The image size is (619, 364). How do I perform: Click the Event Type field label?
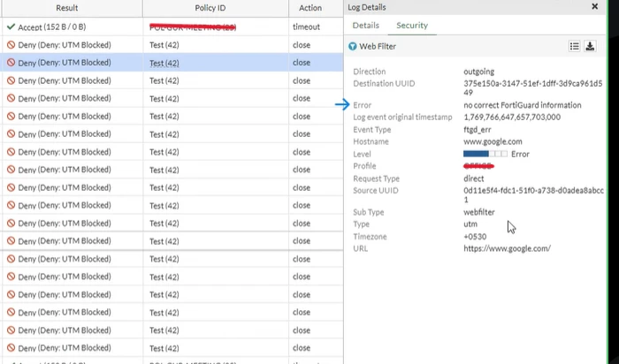tap(372, 129)
